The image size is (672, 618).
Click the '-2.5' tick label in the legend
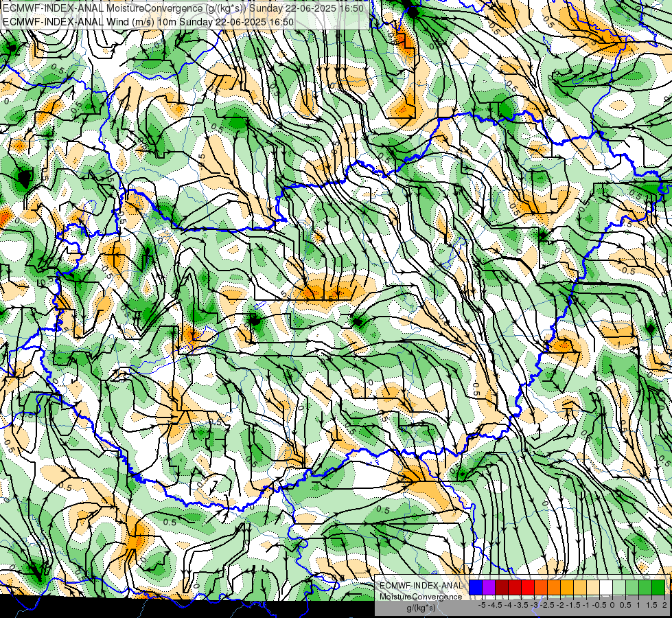click(x=547, y=605)
